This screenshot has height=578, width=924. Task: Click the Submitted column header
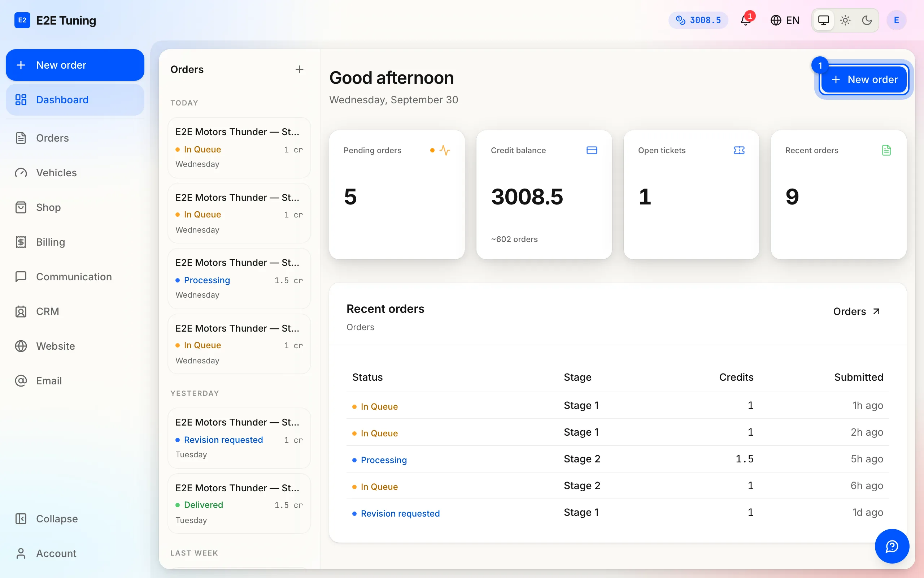pyautogui.click(x=858, y=377)
